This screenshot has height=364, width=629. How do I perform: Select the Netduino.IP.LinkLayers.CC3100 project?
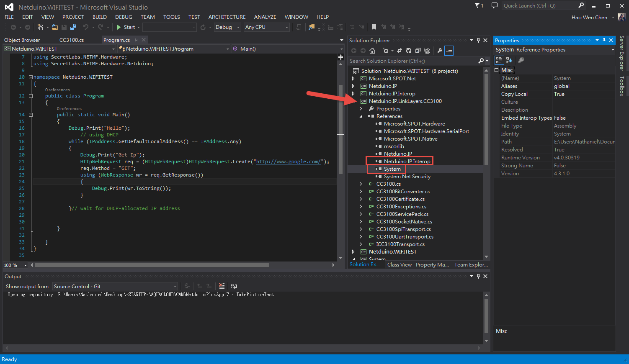[405, 101]
